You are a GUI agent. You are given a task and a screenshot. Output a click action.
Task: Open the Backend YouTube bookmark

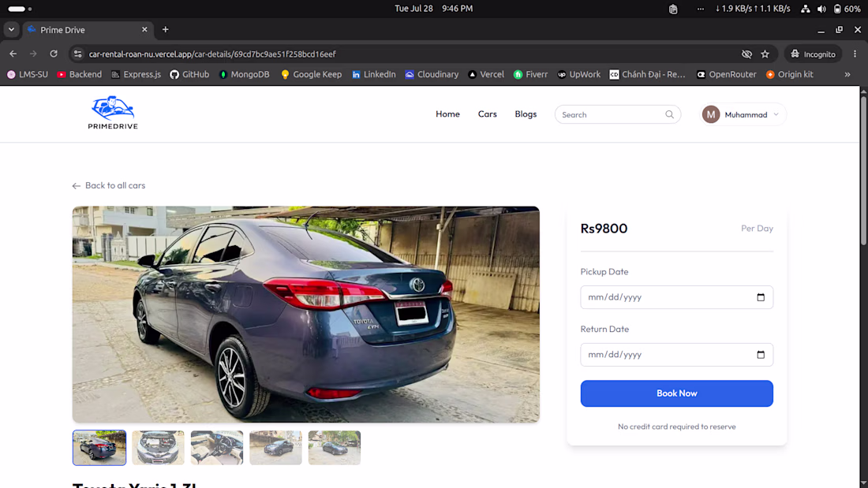pyautogui.click(x=79, y=74)
